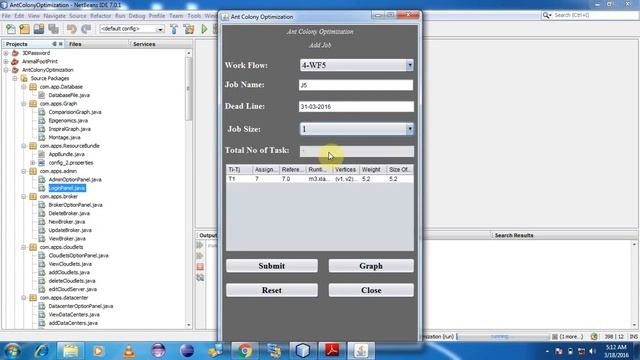Click the Open Project toolbar icon

(x=39, y=29)
